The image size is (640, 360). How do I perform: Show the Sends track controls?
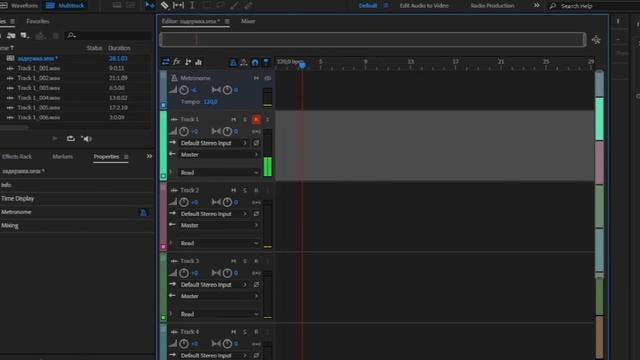click(188, 62)
